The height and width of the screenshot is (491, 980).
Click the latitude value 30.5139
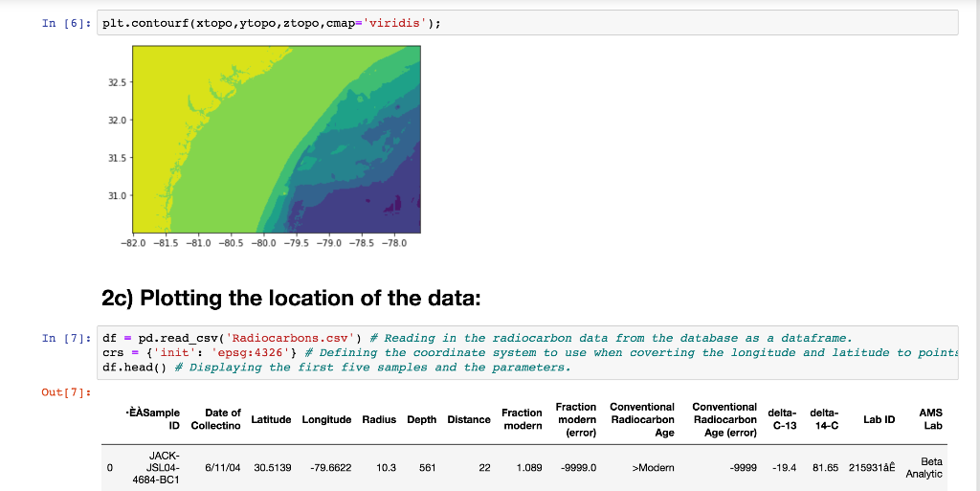tap(273, 467)
